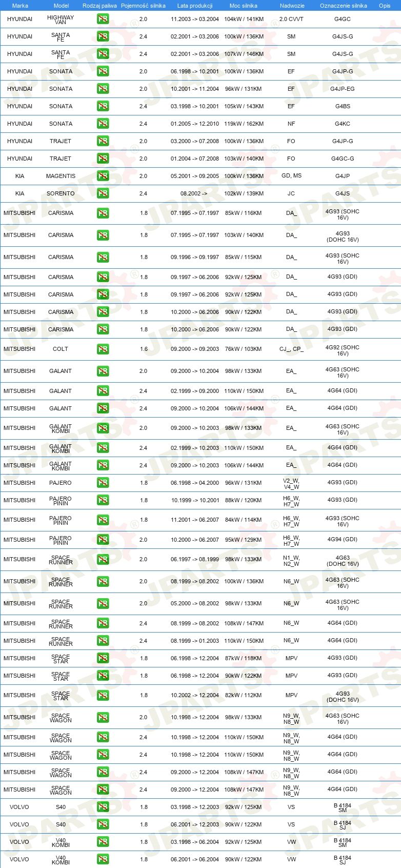The image size is (401, 868).
Task: Click fuel icon for Space Wagon 98kW
Action: (x=103, y=717)
